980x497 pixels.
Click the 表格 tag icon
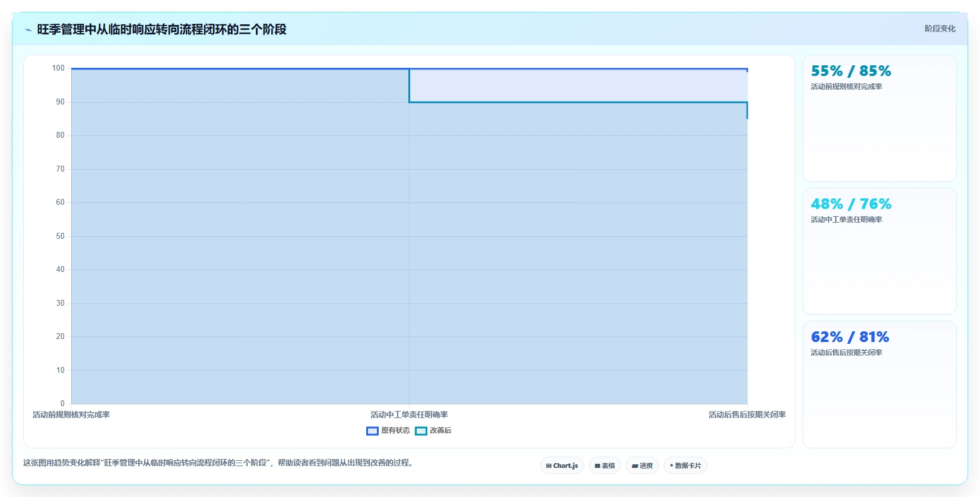[597, 466]
